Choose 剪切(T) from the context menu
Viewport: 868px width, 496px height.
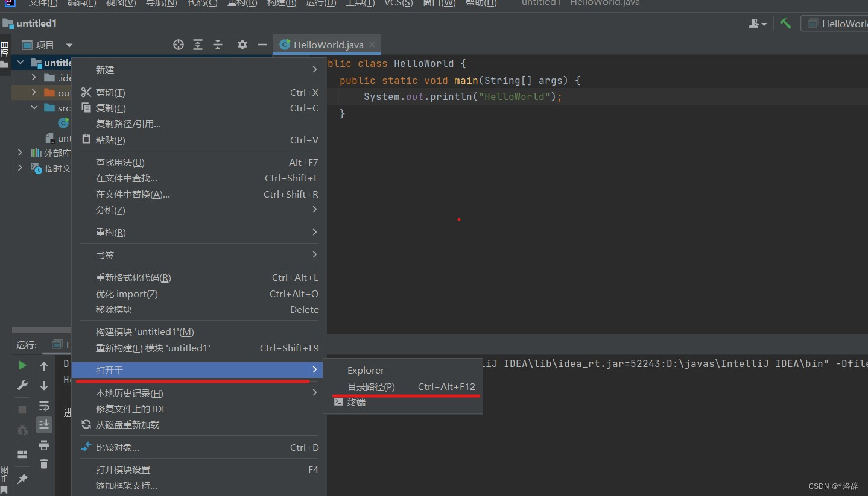point(198,92)
